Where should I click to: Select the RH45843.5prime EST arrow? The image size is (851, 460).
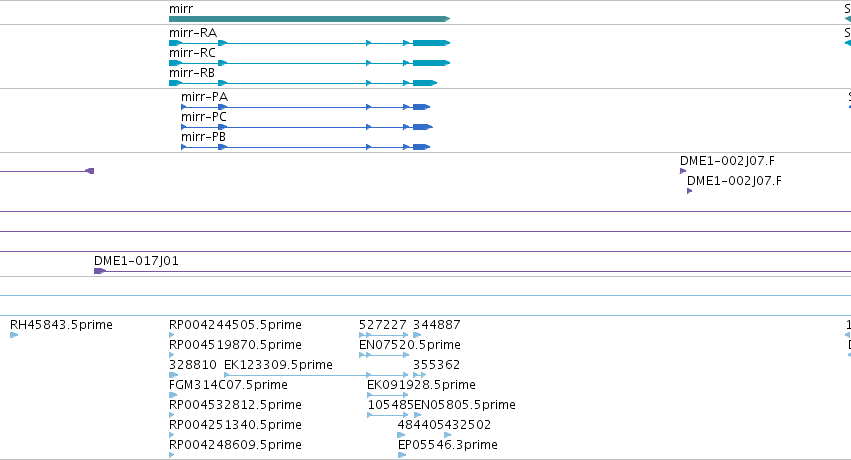click(14, 335)
